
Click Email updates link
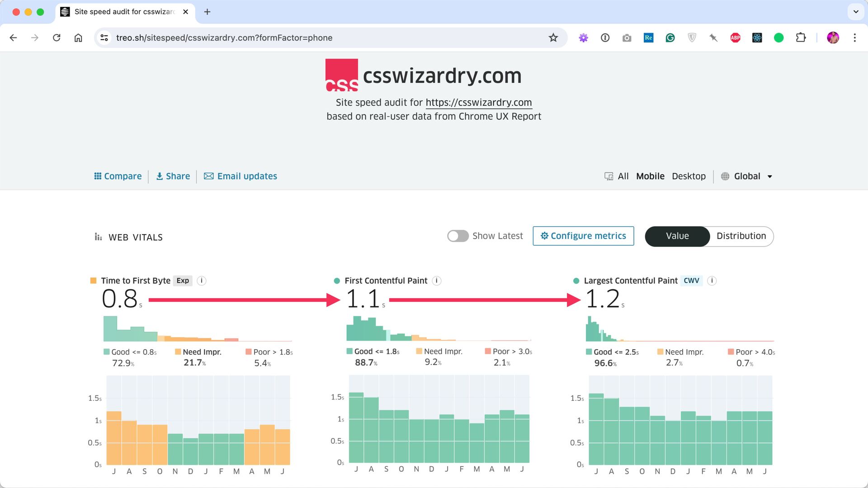(241, 176)
